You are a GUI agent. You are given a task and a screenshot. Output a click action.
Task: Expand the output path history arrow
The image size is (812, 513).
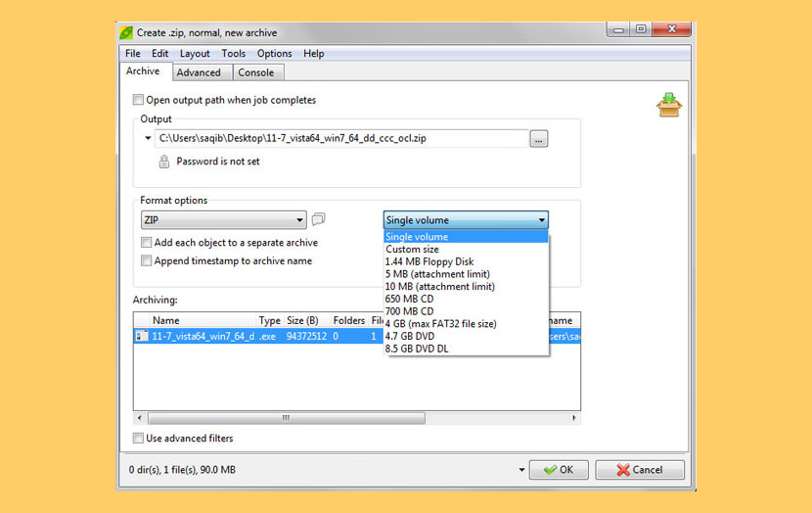pos(148,138)
